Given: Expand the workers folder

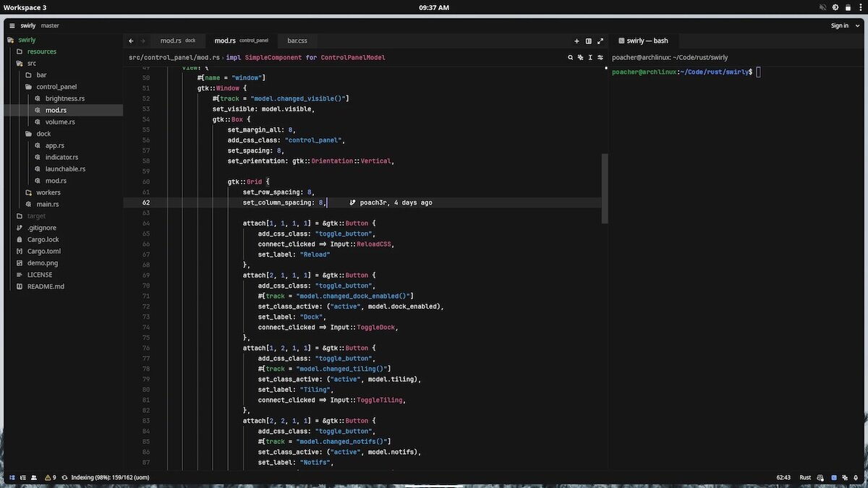Looking at the screenshot, I should [x=48, y=192].
